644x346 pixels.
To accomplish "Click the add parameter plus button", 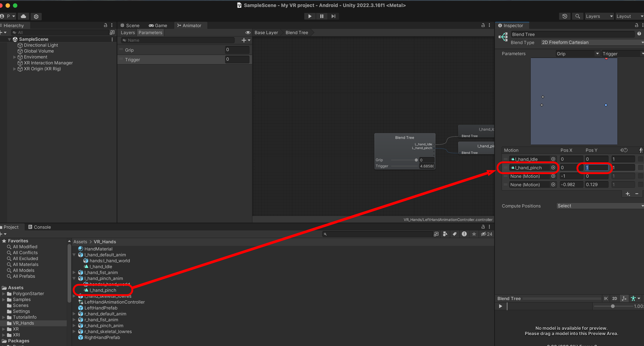I will pos(244,40).
